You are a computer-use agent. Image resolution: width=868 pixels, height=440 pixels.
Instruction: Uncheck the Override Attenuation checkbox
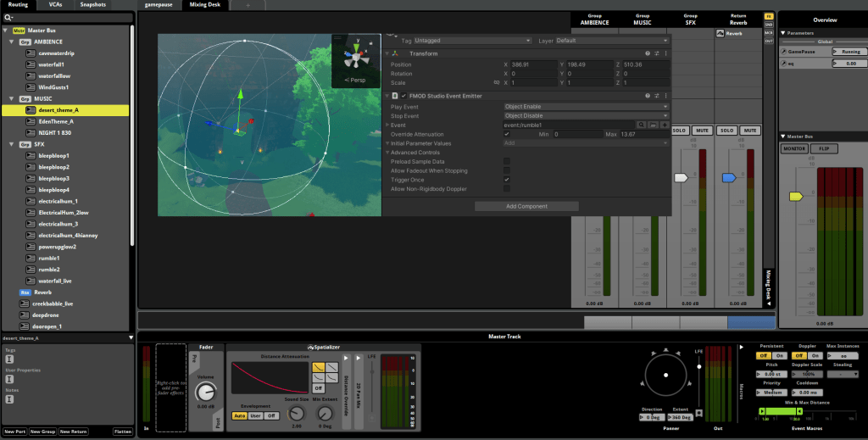(507, 134)
